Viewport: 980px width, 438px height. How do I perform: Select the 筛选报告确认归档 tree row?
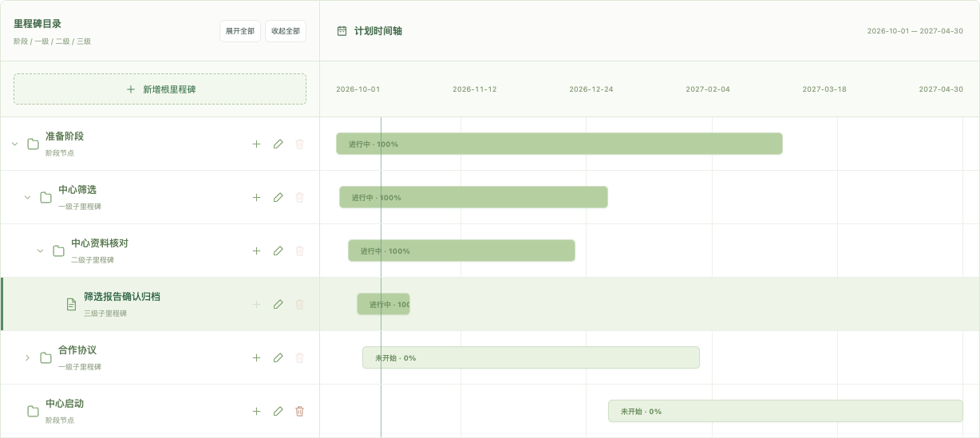point(160,305)
